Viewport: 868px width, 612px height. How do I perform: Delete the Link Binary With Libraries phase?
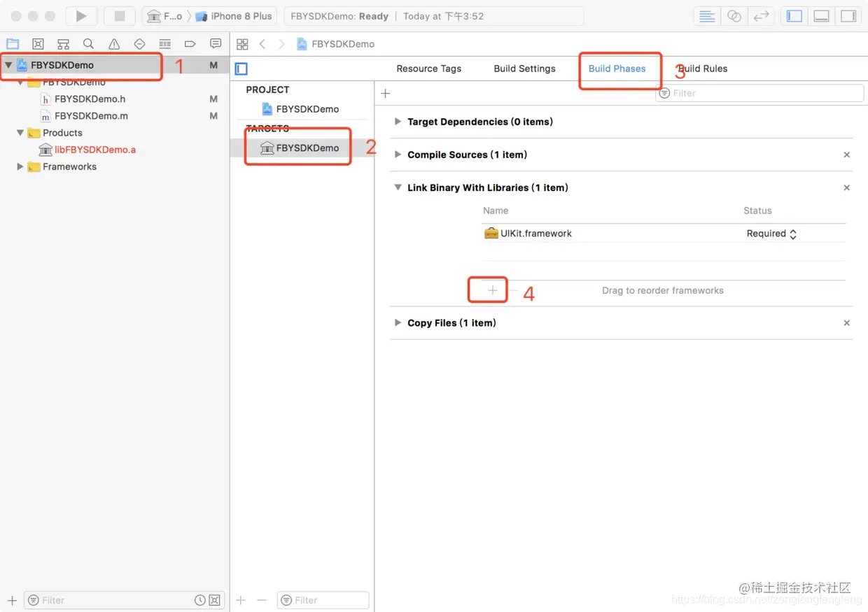tap(847, 187)
